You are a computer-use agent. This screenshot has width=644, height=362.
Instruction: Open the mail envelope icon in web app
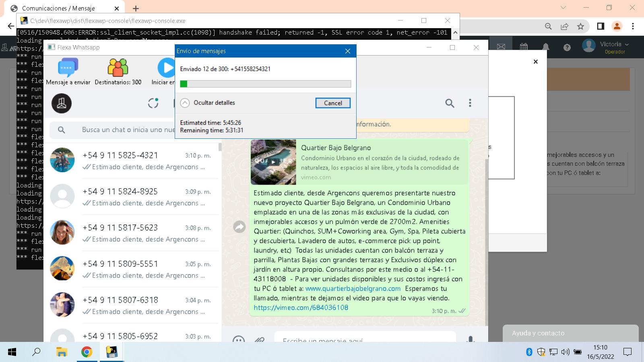point(501,47)
